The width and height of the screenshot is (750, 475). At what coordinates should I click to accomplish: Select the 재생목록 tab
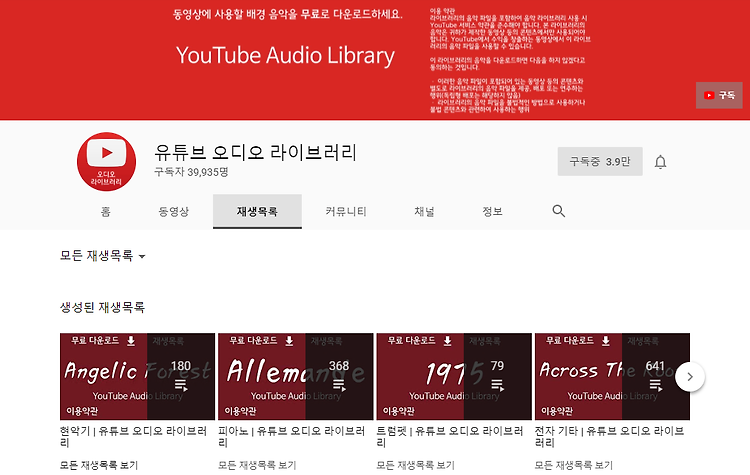257,211
